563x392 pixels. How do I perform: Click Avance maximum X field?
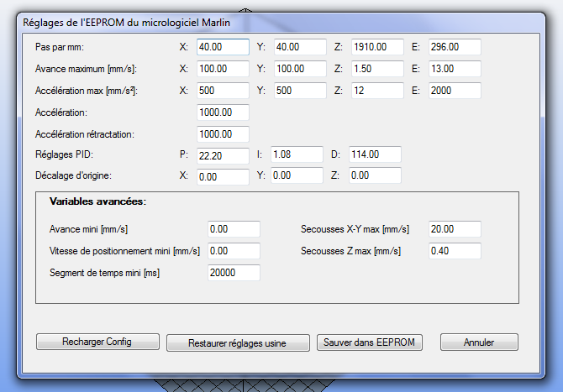click(x=223, y=69)
